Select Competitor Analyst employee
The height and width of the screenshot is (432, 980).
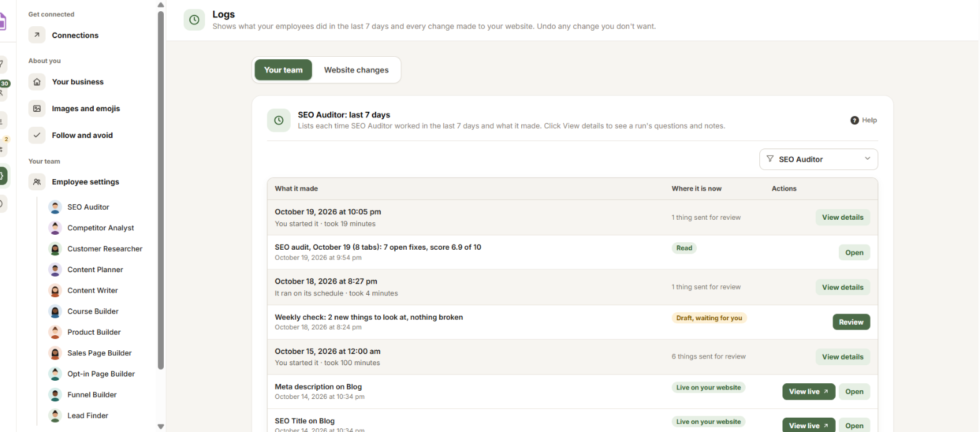click(x=101, y=228)
